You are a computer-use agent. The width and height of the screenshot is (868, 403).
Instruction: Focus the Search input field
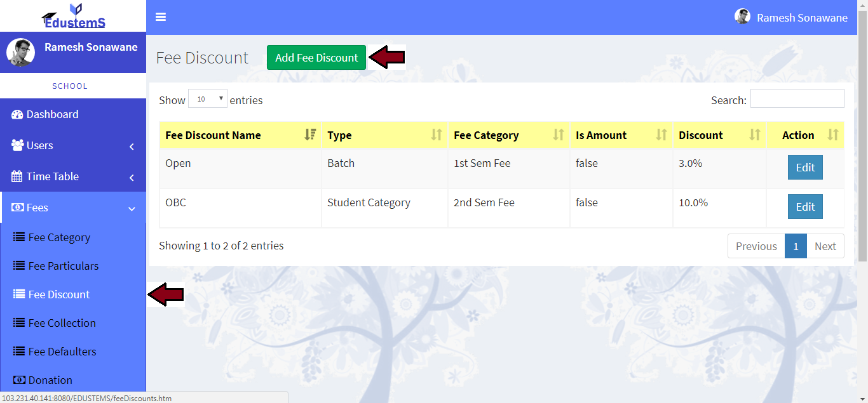coord(797,99)
